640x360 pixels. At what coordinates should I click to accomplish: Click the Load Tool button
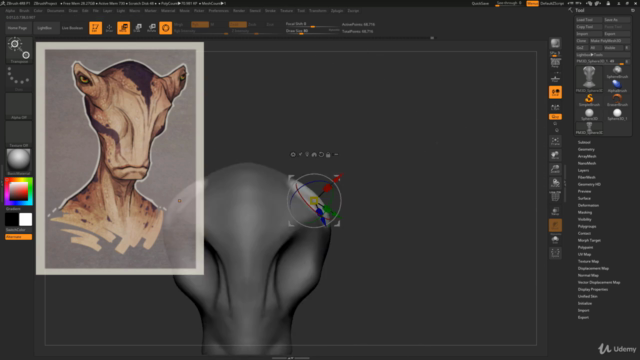click(588, 20)
